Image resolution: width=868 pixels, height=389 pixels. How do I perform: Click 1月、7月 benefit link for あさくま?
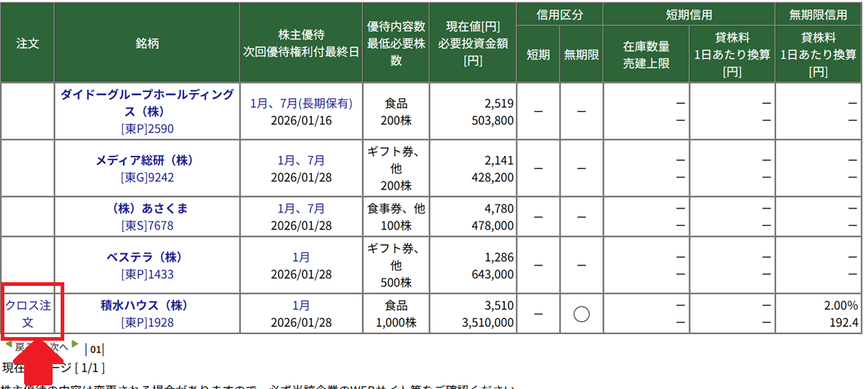[301, 208]
